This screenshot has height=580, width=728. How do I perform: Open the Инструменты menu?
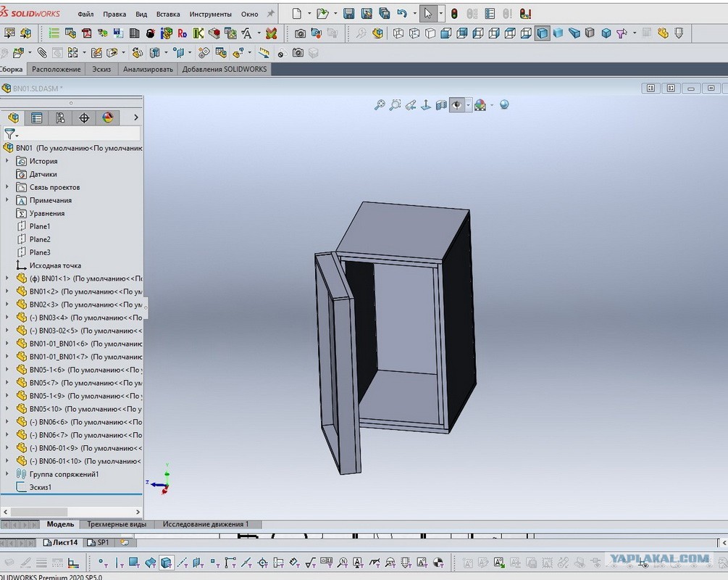pyautogui.click(x=210, y=14)
